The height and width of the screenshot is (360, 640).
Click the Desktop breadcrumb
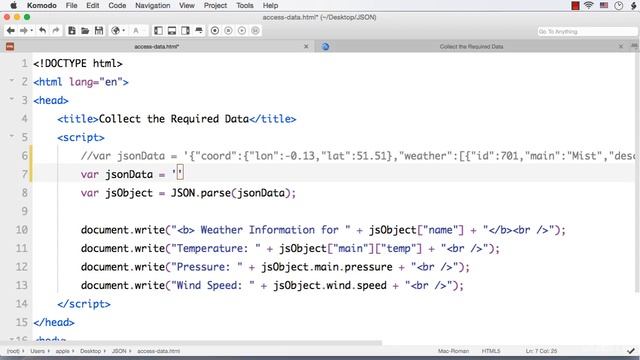point(92,351)
